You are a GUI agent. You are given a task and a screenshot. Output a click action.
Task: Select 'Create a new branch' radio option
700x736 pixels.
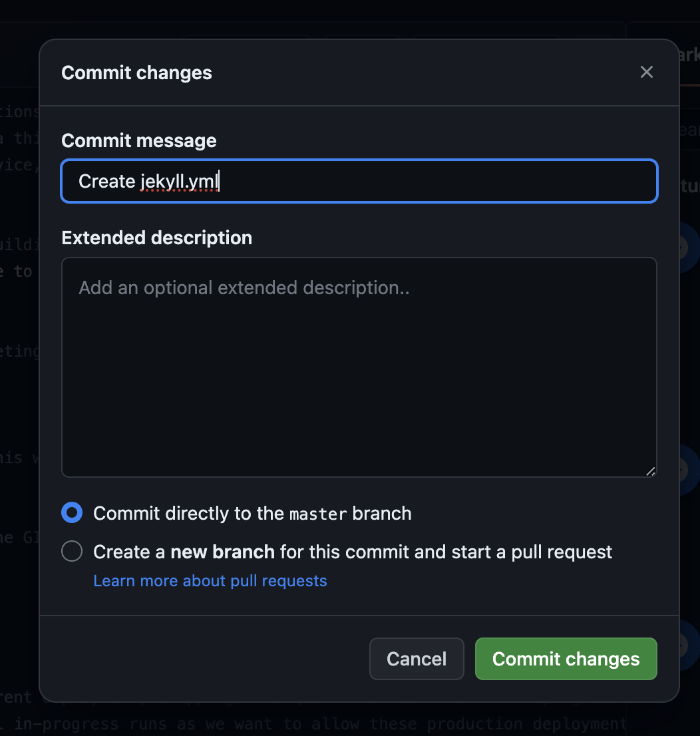click(x=72, y=552)
